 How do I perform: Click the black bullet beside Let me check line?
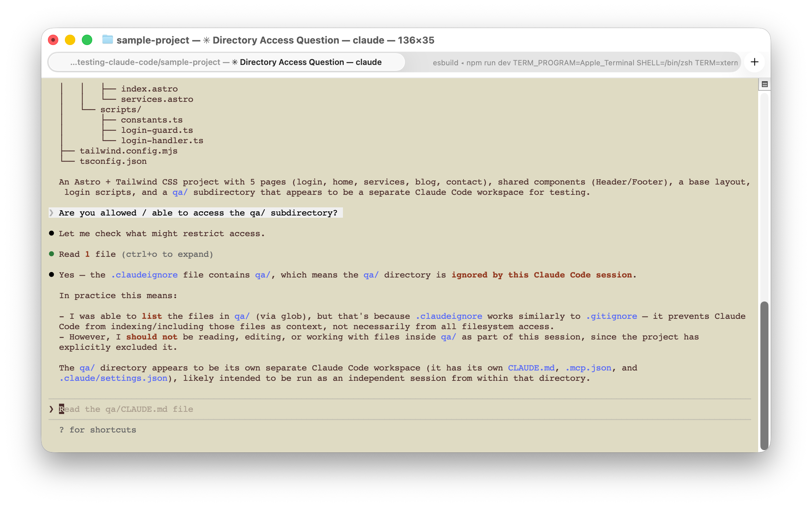52,233
